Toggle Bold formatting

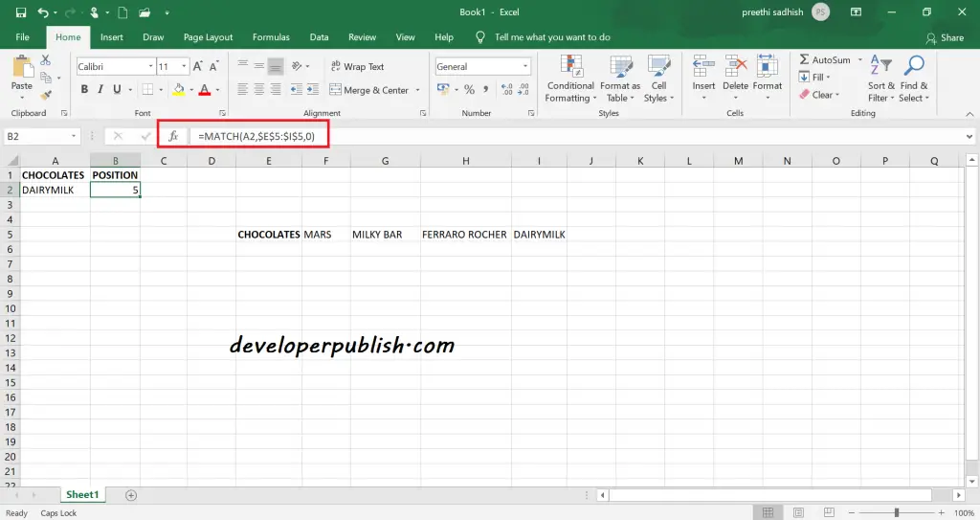click(x=84, y=89)
